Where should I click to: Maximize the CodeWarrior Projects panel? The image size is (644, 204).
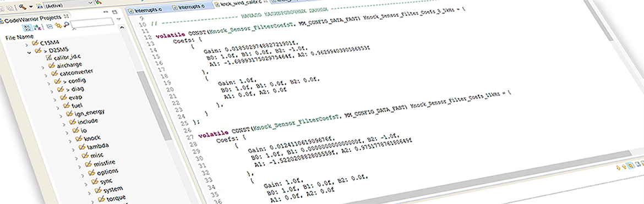coord(114,12)
